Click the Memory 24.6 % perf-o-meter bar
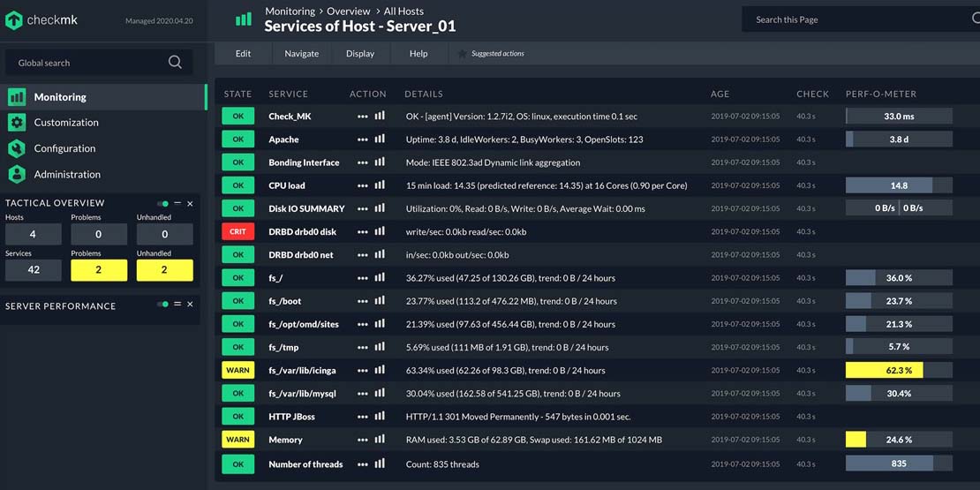The width and height of the screenshot is (980, 490). pyautogui.click(x=899, y=440)
